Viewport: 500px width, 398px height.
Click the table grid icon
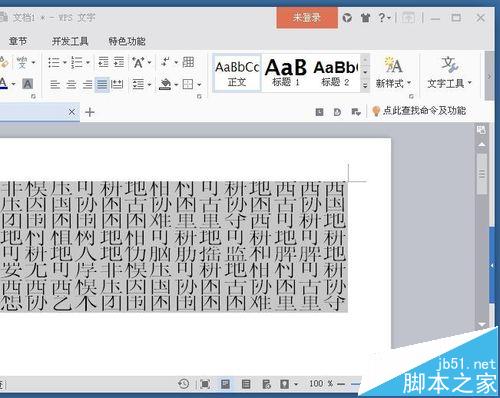click(x=188, y=62)
